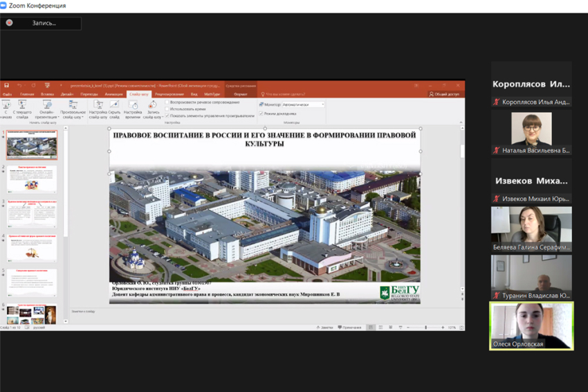The image size is (588, 392).
Task: Enable 'Воспроизвести речевое сопровождение' checkbox
Action: coord(167,103)
